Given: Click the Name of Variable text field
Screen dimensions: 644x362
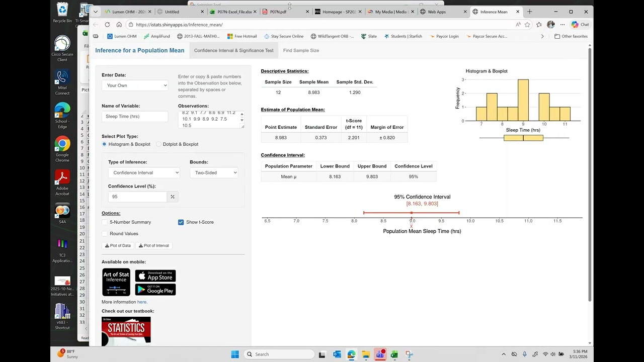Looking at the screenshot, I should point(135,116).
